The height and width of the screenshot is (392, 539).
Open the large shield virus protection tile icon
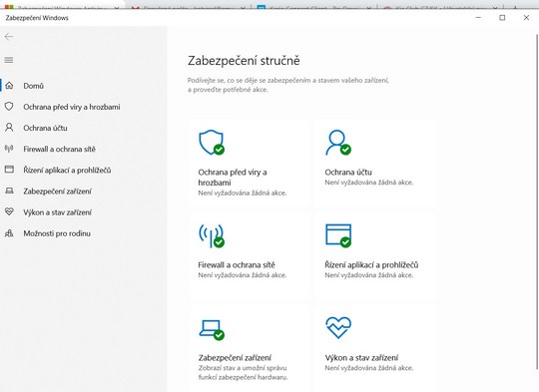[x=212, y=143]
